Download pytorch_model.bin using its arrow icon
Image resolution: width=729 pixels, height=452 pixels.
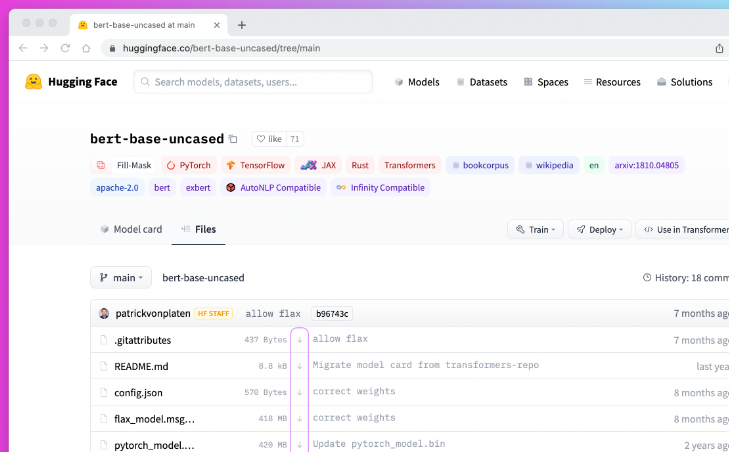point(300,445)
